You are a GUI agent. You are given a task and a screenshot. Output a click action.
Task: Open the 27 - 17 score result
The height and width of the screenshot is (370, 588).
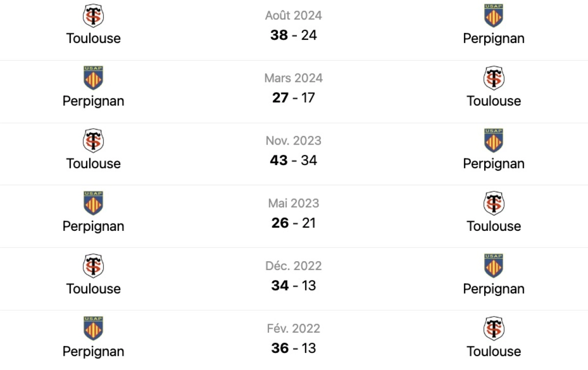pyautogui.click(x=294, y=98)
